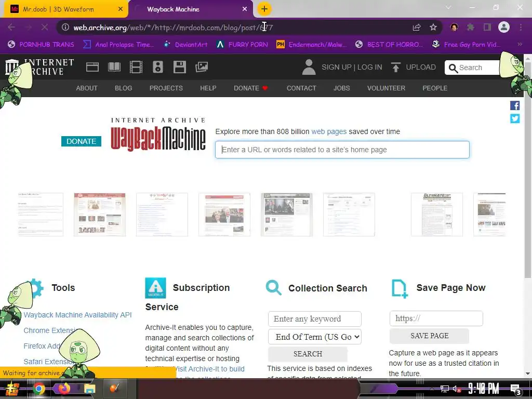Open tab search chevron in title bar
Viewport: 532px width, 399px height.
(x=448, y=7)
